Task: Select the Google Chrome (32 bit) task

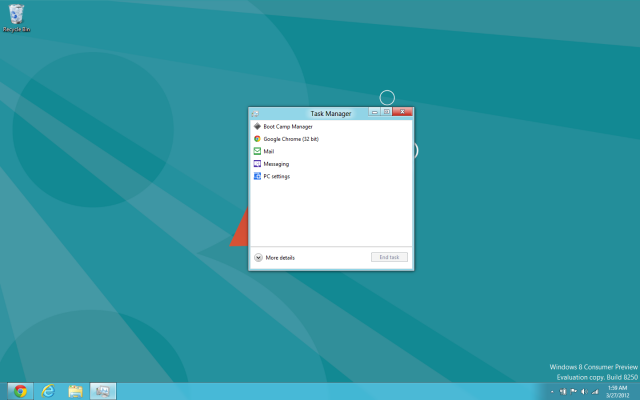Action: pos(290,139)
